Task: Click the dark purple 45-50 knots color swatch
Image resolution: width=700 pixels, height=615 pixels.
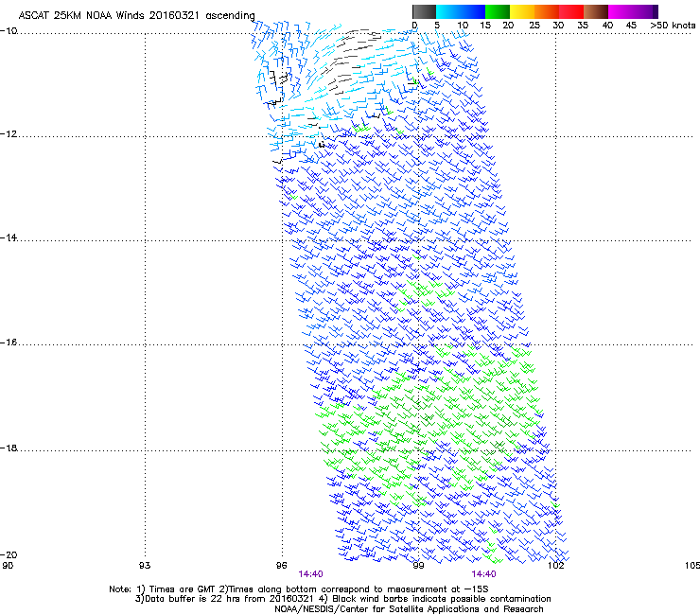Action: click(645, 11)
